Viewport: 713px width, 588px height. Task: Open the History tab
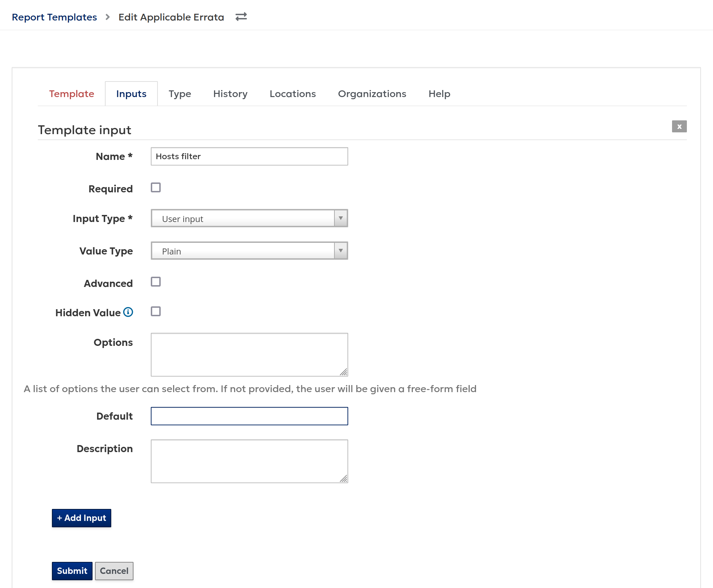click(230, 94)
